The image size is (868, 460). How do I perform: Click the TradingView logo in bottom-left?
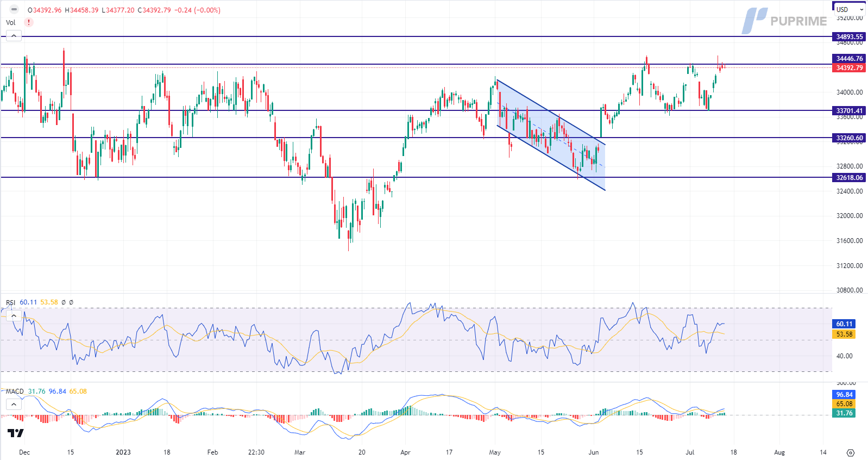coord(16,433)
